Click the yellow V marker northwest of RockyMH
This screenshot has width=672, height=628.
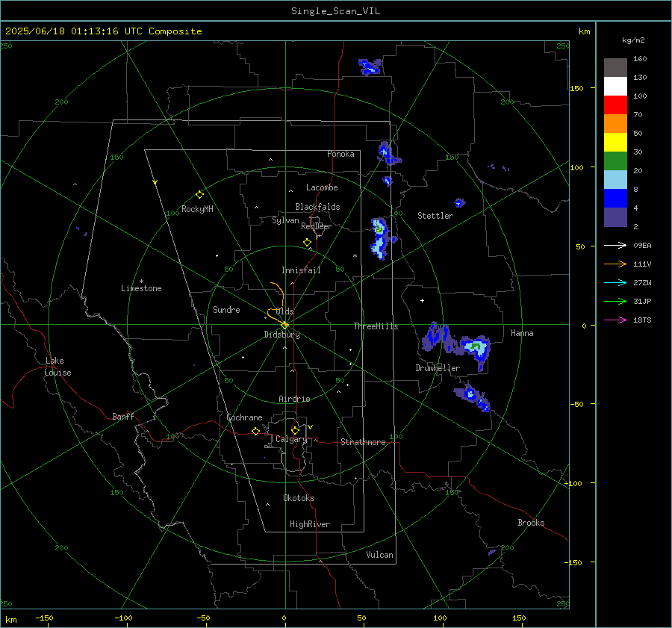tap(155, 182)
